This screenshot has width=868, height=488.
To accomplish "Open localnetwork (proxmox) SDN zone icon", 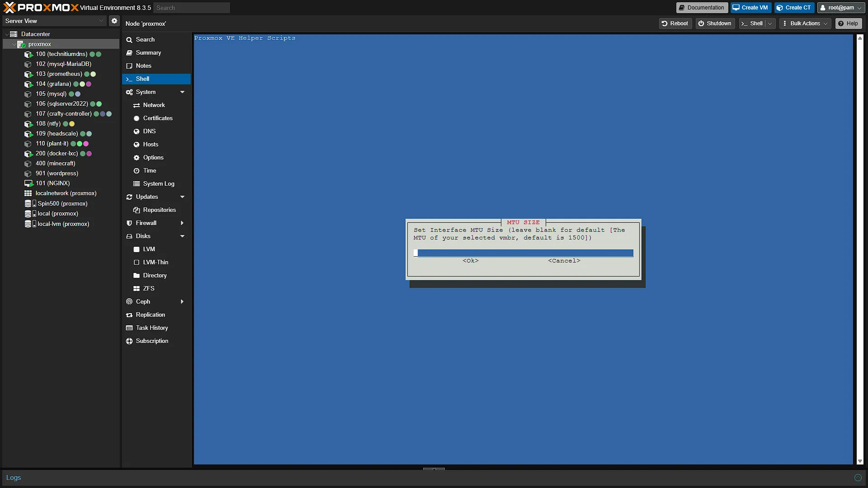I will click(28, 193).
